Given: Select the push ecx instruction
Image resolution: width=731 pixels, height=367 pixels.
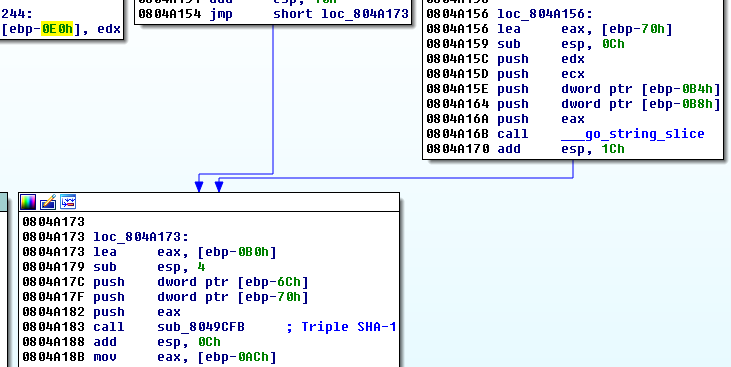Looking at the screenshot, I should pyautogui.click(x=541, y=74).
